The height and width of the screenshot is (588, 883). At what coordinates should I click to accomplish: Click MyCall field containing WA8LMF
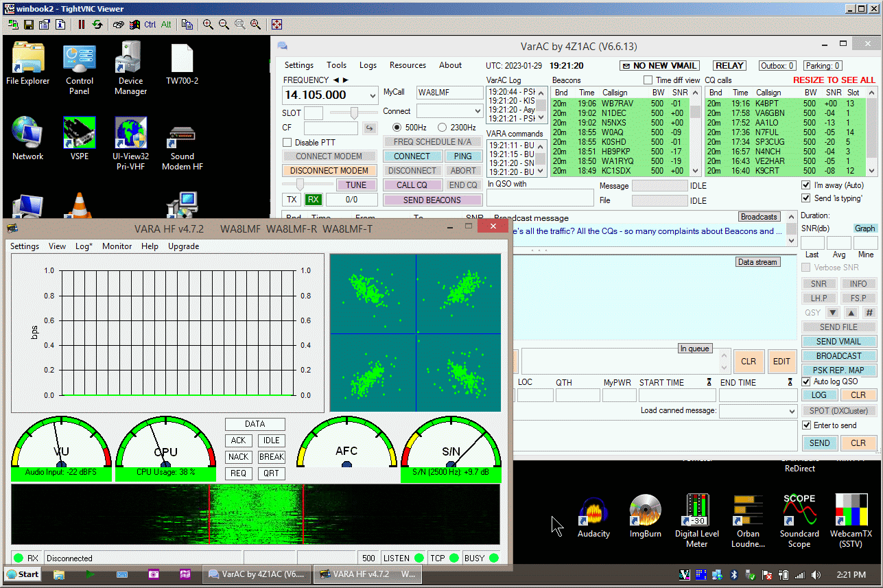[x=450, y=93]
